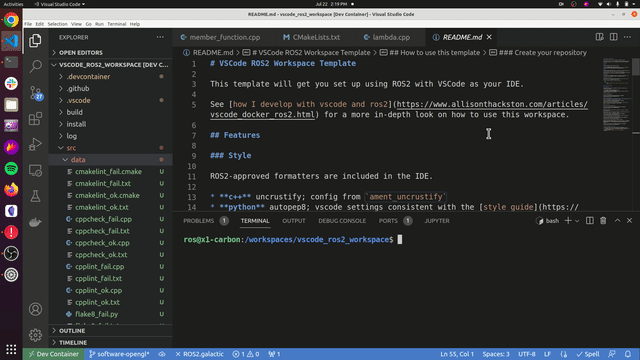Expand the OPEN EDITORS section
Image resolution: width=640 pixels, height=360 pixels.
tap(80, 53)
